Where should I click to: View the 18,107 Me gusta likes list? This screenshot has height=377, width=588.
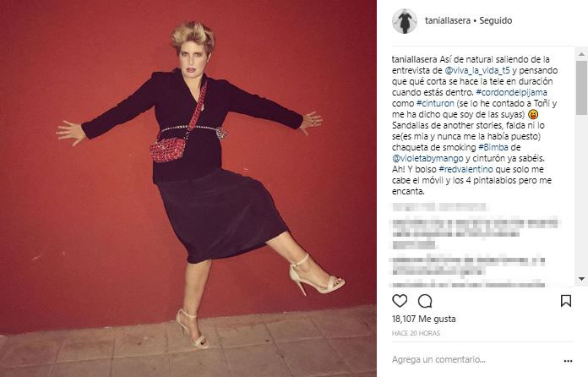tap(424, 319)
